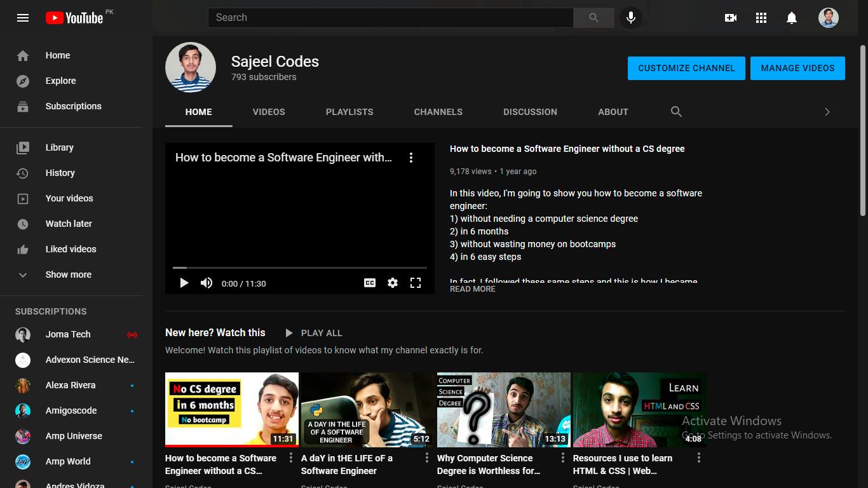
Task: Open the featured video's three-dot menu
Action: (411, 158)
